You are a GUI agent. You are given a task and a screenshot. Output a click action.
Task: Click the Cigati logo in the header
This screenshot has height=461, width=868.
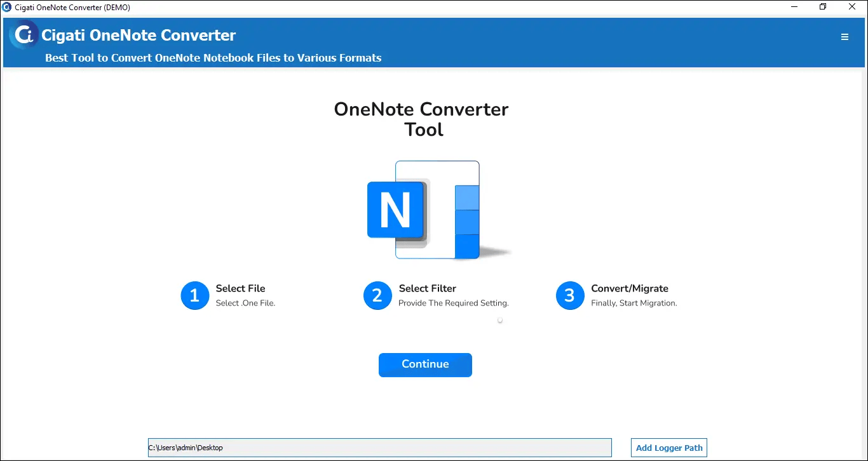24,35
